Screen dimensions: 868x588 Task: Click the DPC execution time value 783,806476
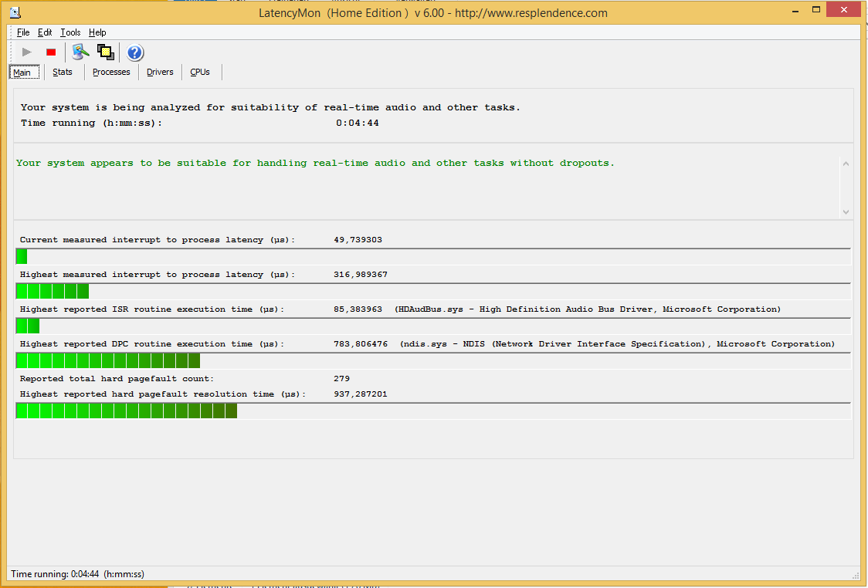(x=361, y=344)
